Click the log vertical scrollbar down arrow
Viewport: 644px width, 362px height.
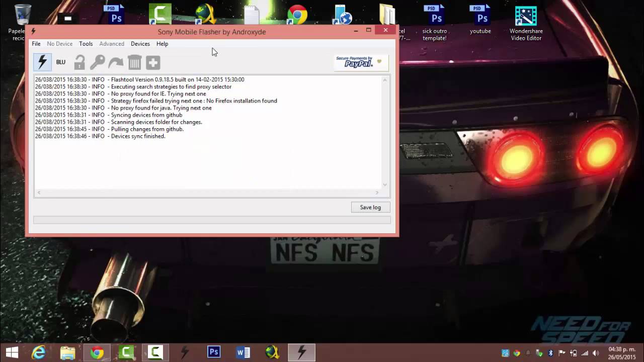pyautogui.click(x=385, y=185)
